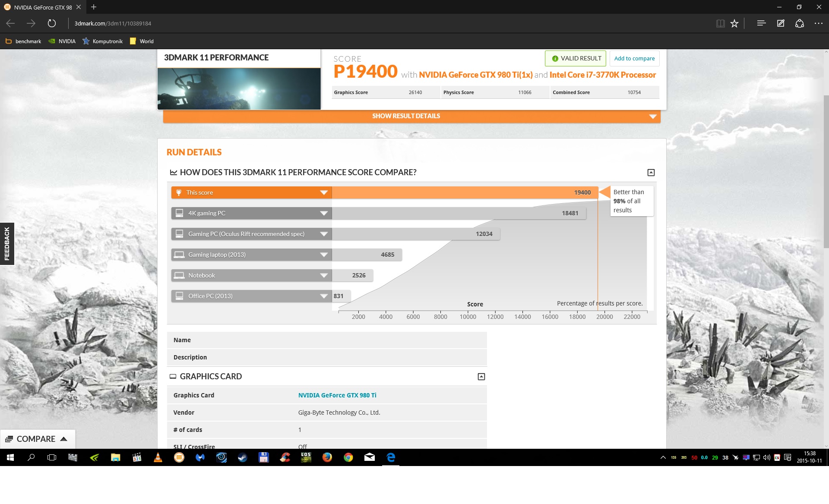Open the Windows Start menu
The height and width of the screenshot is (504, 829).
pos(10,457)
